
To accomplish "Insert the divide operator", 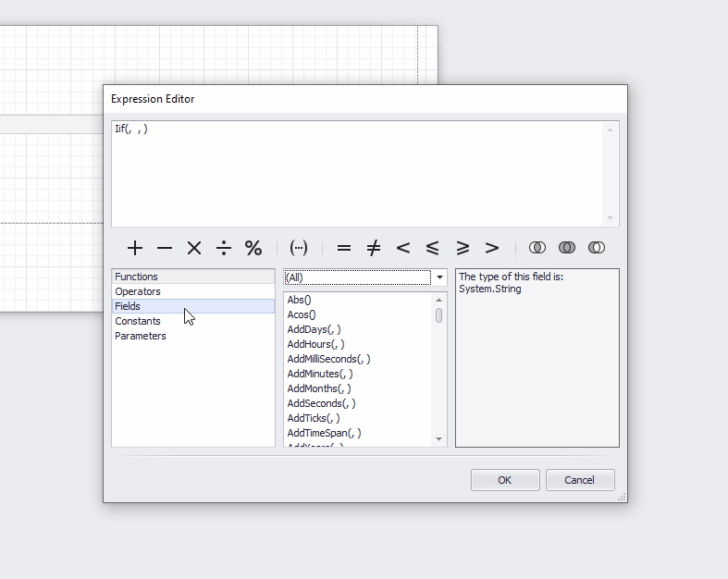I will point(224,248).
